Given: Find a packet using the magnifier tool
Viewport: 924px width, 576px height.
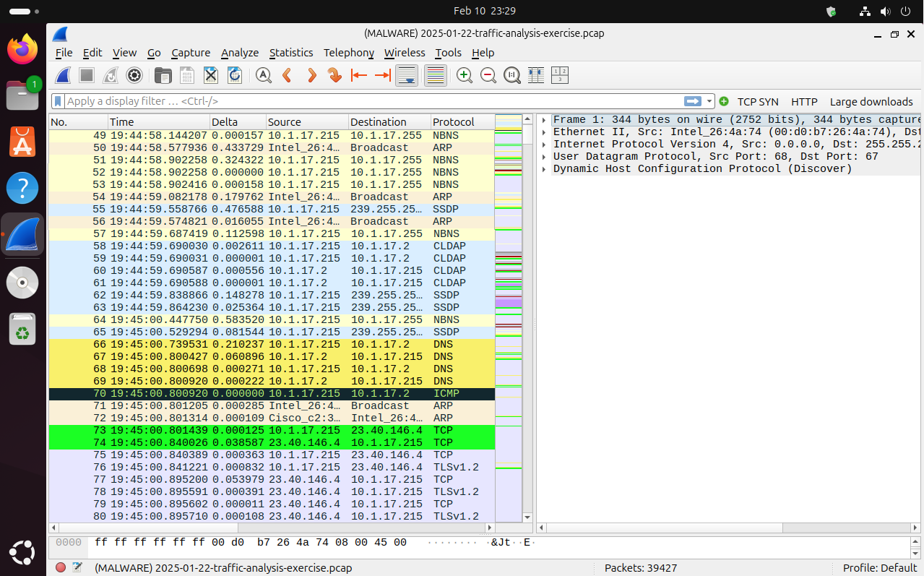Looking at the screenshot, I should click(263, 75).
